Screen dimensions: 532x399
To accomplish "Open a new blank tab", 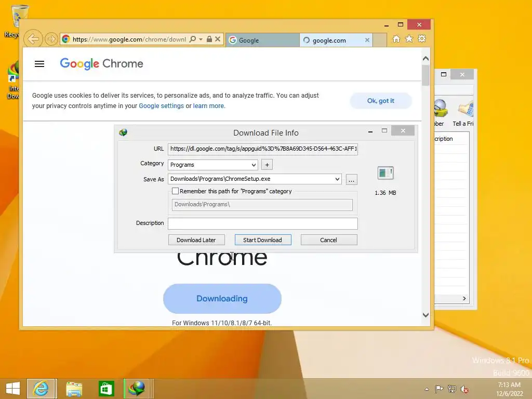I will click(x=380, y=40).
